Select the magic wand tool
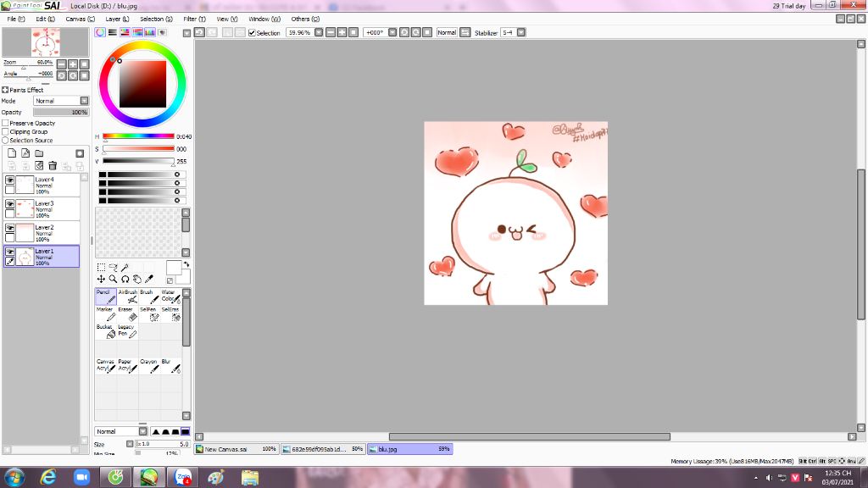868x488 pixels. coord(125,267)
